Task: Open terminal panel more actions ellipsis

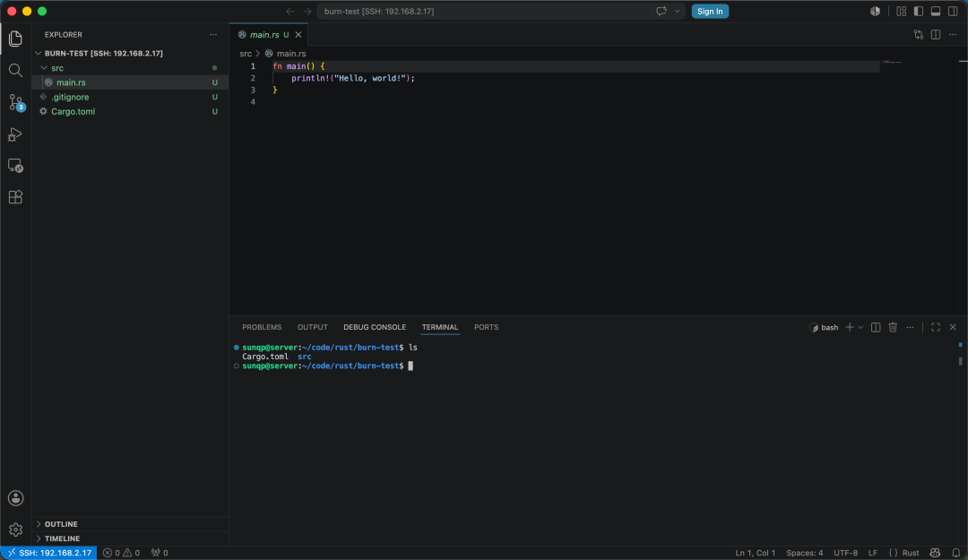Action: tap(910, 327)
